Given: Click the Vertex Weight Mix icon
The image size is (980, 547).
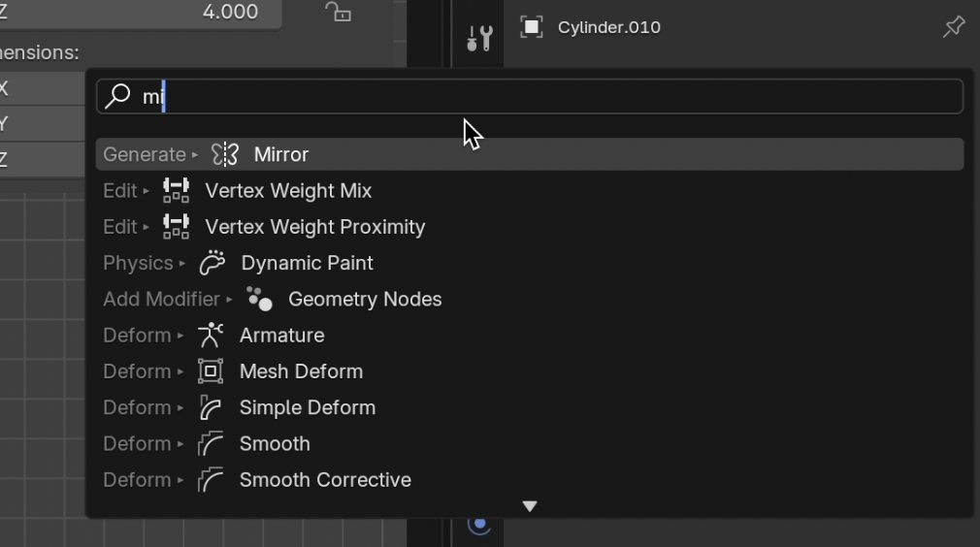Looking at the screenshot, I should [x=176, y=191].
